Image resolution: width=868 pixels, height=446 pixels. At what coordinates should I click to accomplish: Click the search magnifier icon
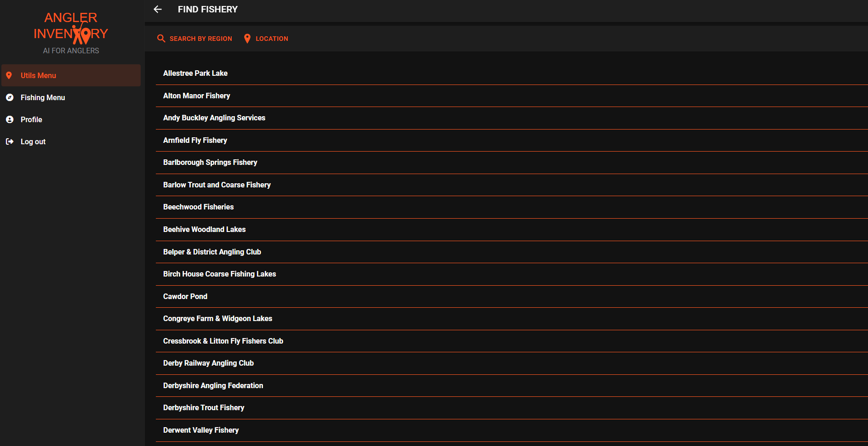coord(161,39)
